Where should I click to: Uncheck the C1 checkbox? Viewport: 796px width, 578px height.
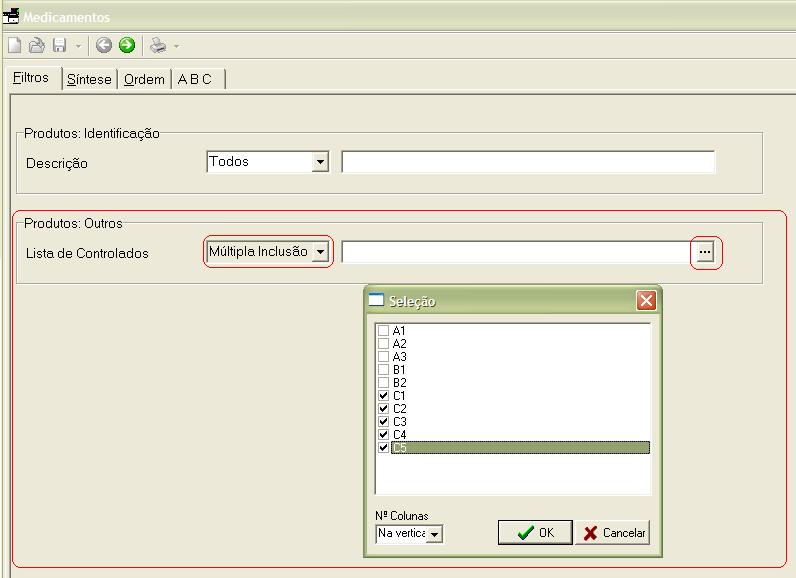click(383, 395)
